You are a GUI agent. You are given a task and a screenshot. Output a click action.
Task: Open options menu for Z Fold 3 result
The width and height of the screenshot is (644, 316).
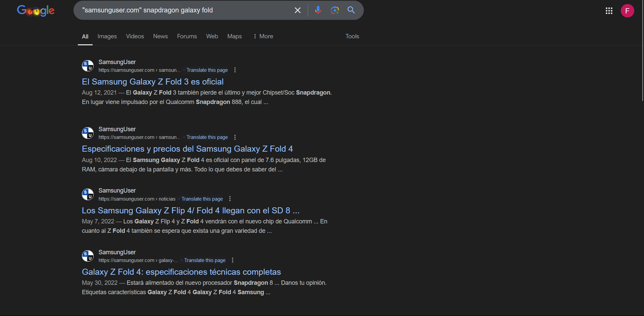coord(235,70)
